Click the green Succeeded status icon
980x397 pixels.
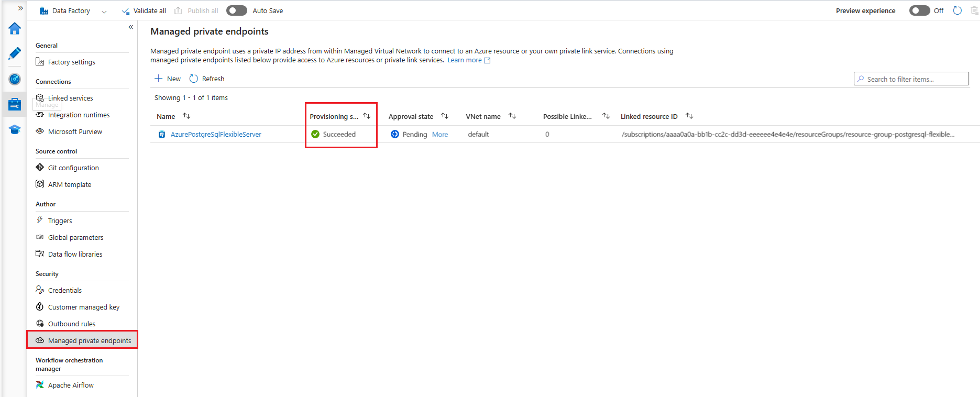(315, 134)
